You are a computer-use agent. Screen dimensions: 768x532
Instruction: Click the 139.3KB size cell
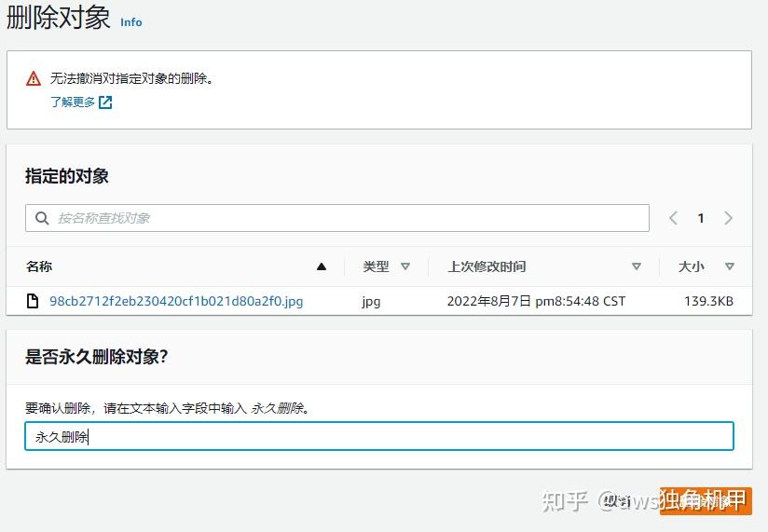tap(708, 301)
